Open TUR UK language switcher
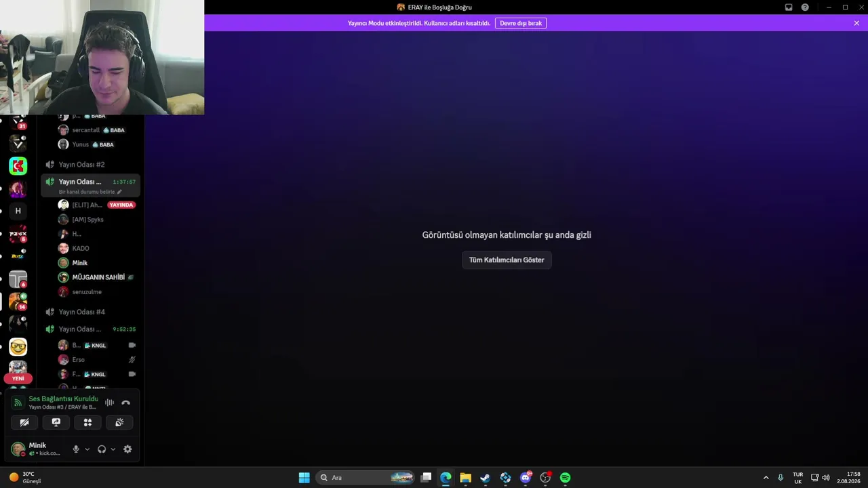The height and width of the screenshot is (488, 868). pyautogui.click(x=798, y=478)
